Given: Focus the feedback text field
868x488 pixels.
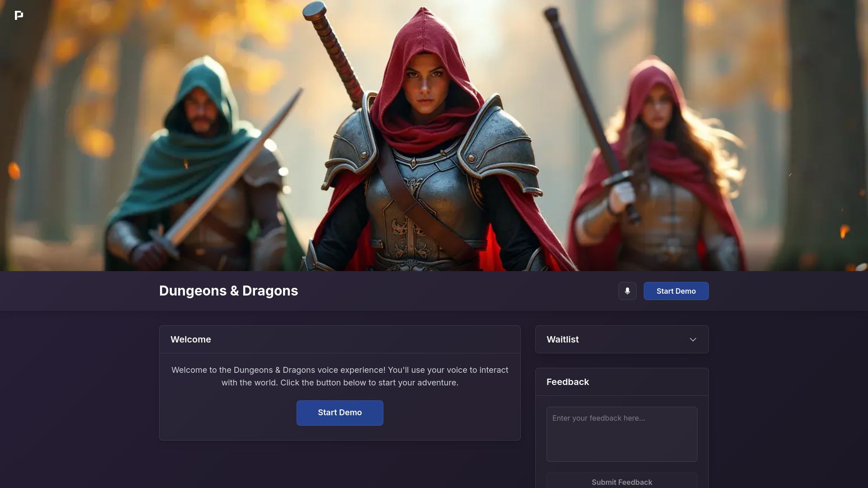Looking at the screenshot, I should tap(622, 434).
